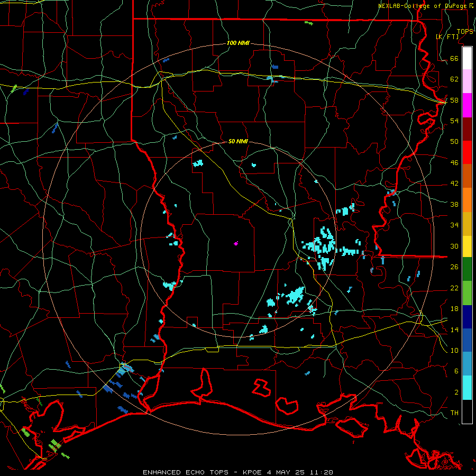Screen dimensions: 476x476
Task: Select the white swatch in the tops legend
Action: (x=467, y=58)
